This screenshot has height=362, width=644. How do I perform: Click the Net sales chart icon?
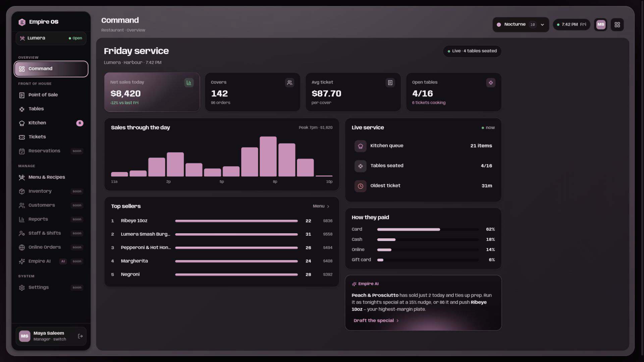pos(189,83)
